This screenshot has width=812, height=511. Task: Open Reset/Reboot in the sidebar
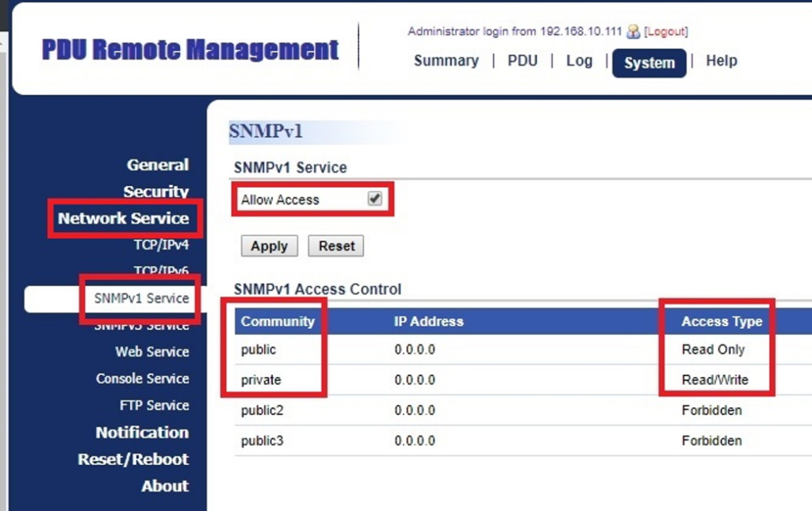[133, 460]
